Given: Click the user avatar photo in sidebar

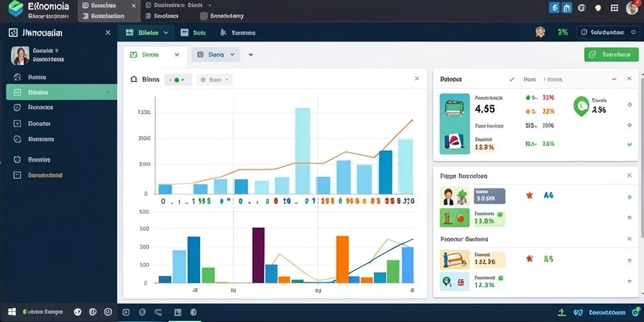Looking at the screenshot, I should coord(19,55).
